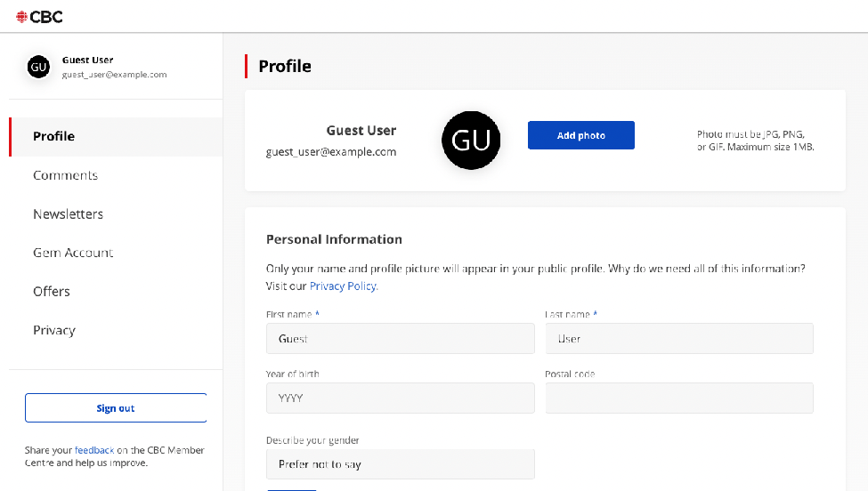Click the Postal code field
868x491 pixels.
pyautogui.click(x=679, y=398)
